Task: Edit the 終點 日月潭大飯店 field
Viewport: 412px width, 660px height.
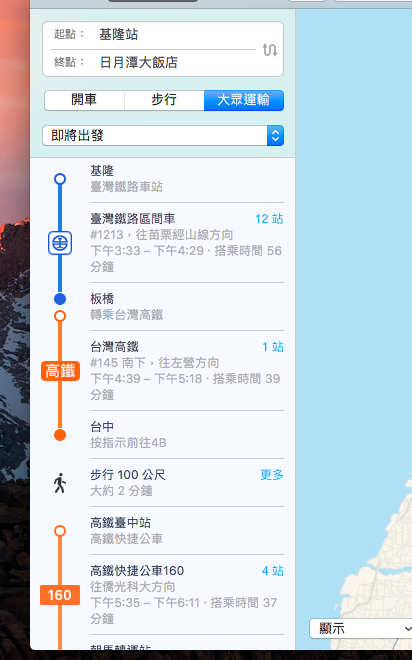Action: tap(154, 62)
